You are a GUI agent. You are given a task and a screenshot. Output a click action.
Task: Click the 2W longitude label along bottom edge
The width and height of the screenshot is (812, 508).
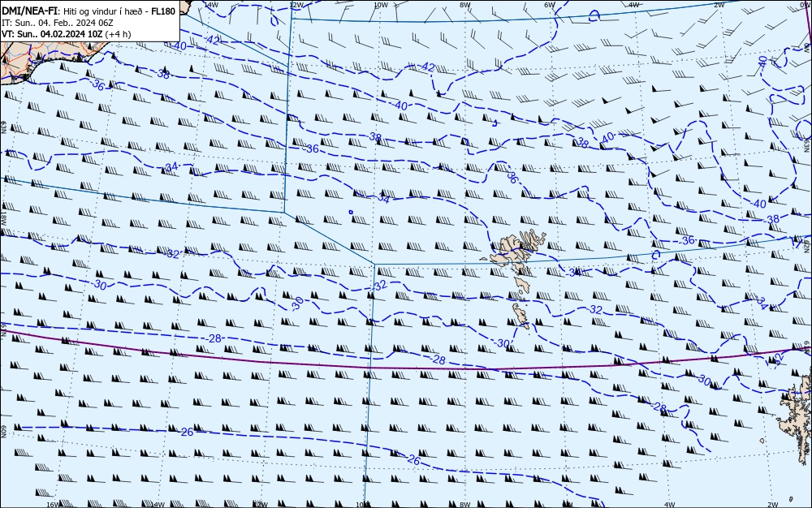click(x=772, y=505)
